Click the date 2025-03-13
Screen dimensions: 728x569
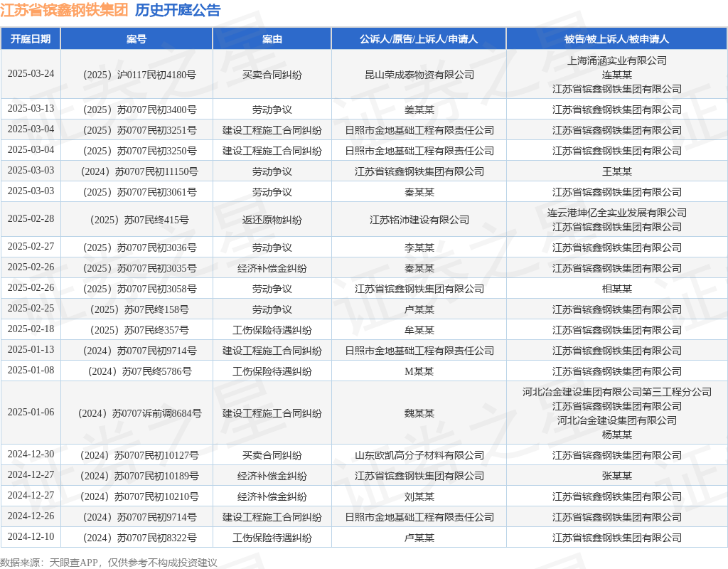coord(31,109)
